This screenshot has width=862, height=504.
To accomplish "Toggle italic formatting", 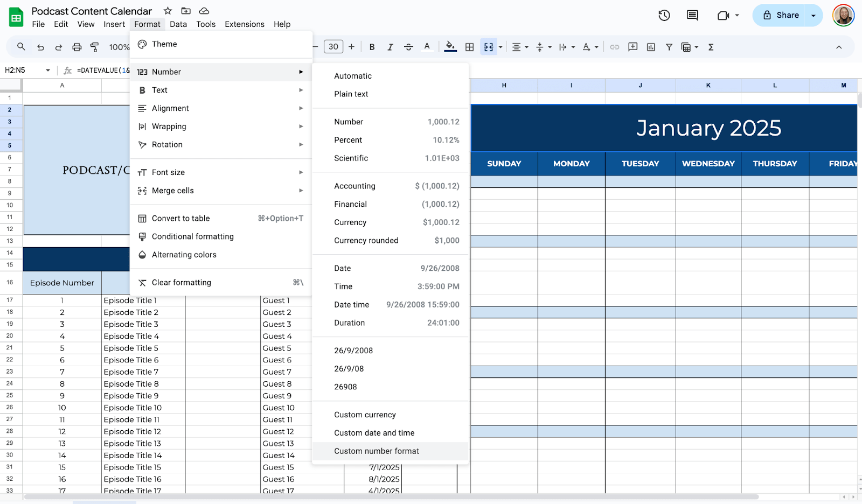I will (x=390, y=47).
